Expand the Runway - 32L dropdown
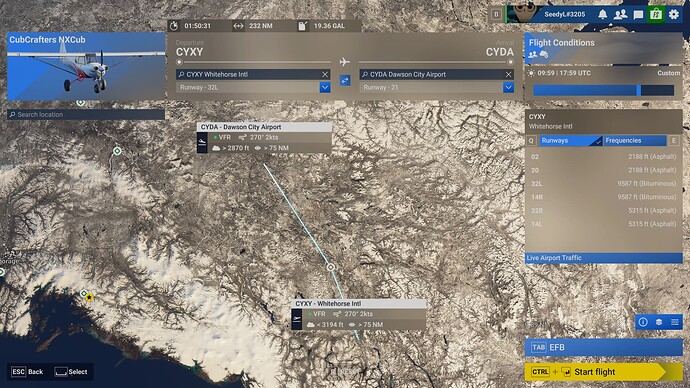 pos(325,88)
